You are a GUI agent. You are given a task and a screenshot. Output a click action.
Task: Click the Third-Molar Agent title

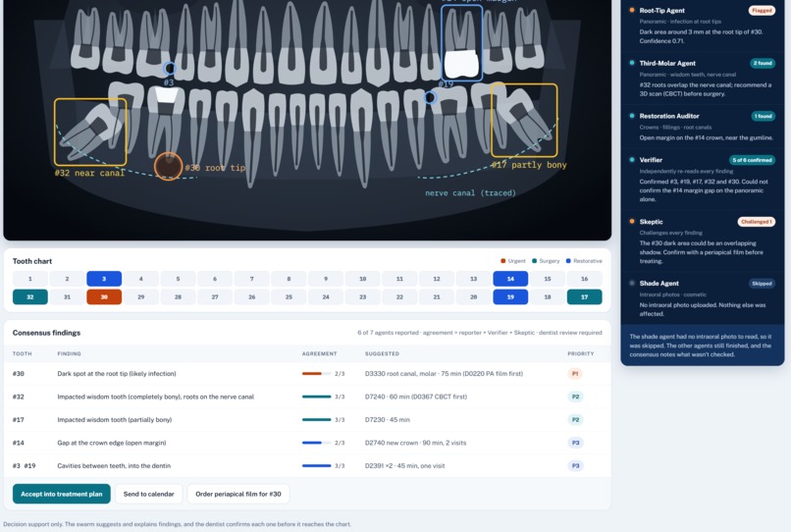(667, 63)
